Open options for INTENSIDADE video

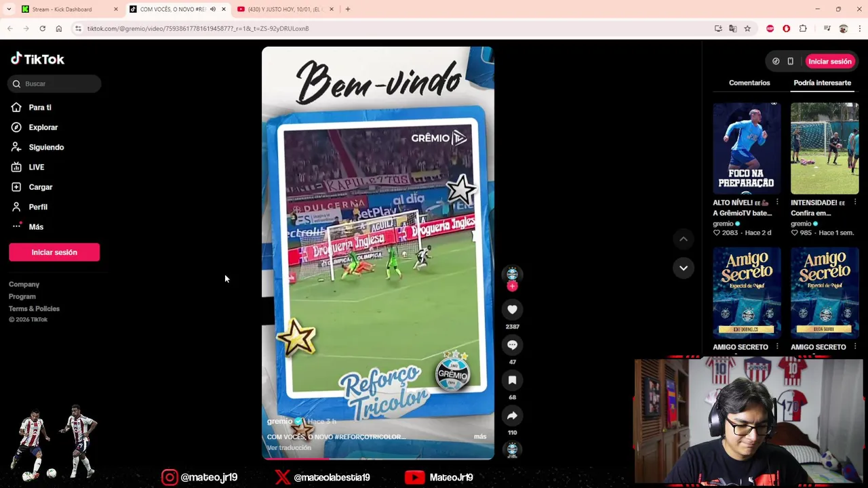(x=855, y=203)
